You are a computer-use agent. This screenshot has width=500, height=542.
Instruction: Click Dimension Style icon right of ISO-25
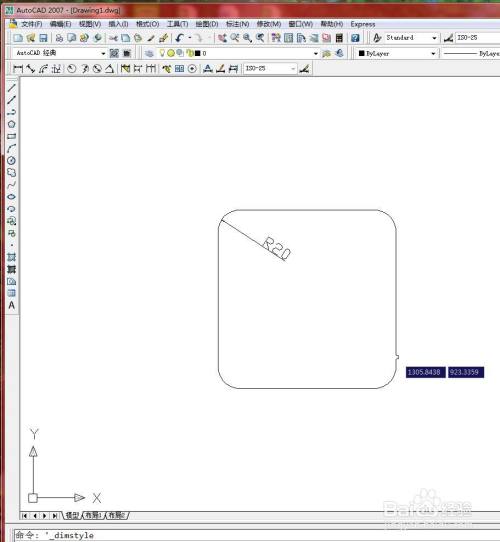(304, 69)
